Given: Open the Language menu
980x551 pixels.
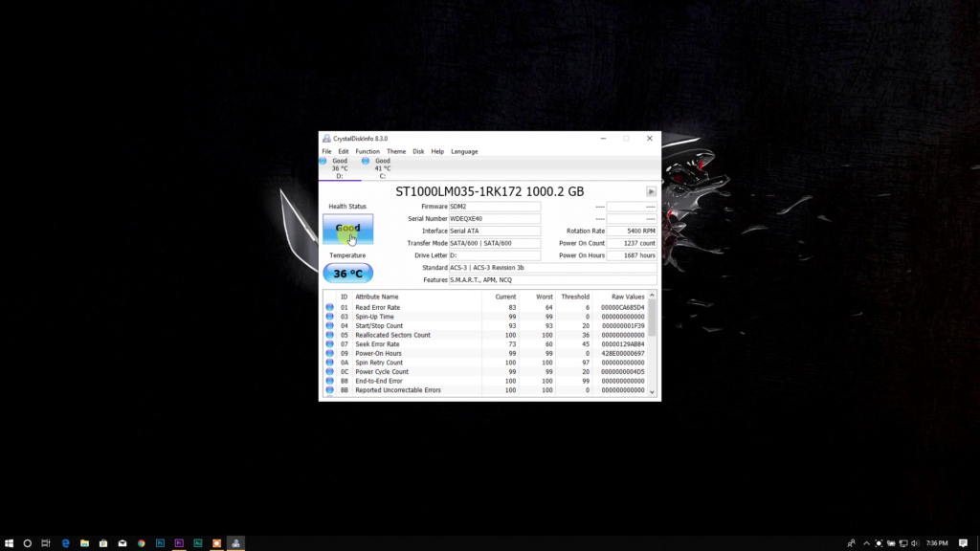Looking at the screenshot, I should pyautogui.click(x=464, y=151).
